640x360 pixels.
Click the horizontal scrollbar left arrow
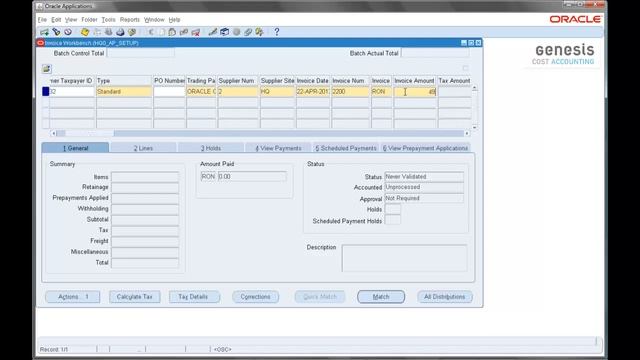[x=53, y=133]
